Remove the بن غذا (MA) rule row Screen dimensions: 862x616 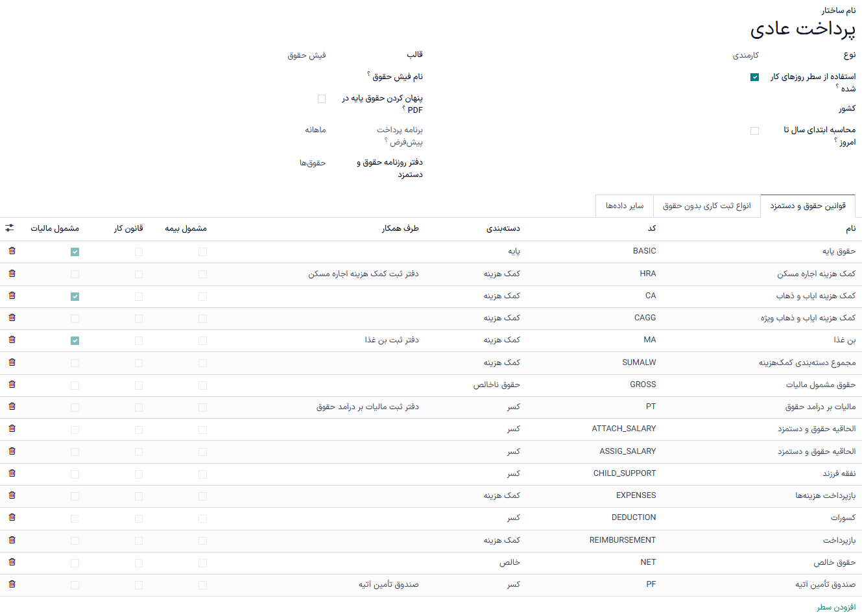[x=12, y=340]
